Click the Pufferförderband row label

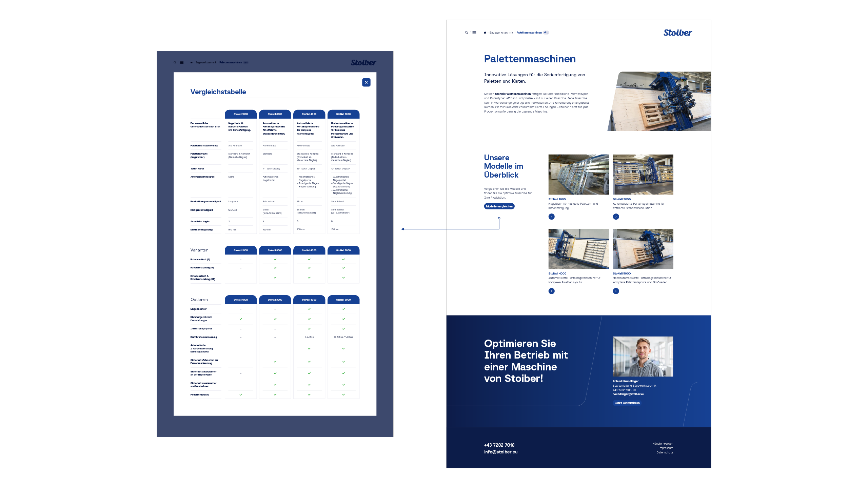coord(200,395)
